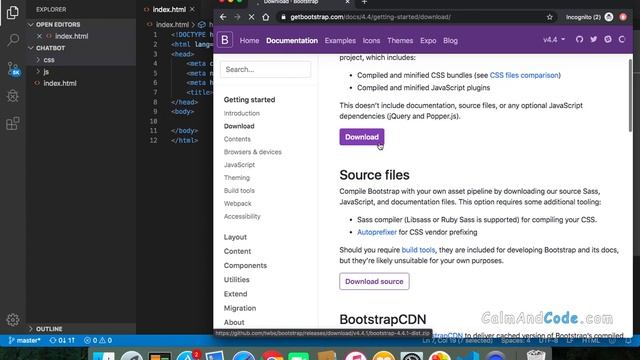Open JavaScript in docs sidebar
The image size is (640, 360).
click(x=239, y=165)
